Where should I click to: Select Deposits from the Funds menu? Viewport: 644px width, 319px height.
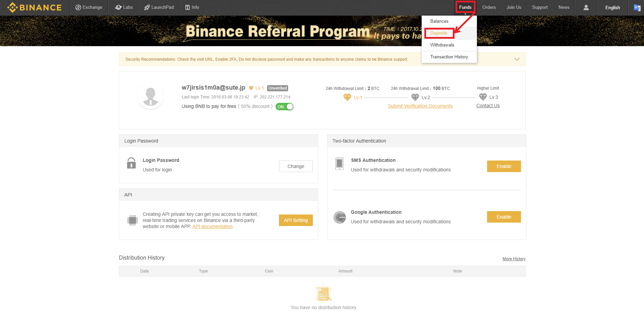coord(439,33)
